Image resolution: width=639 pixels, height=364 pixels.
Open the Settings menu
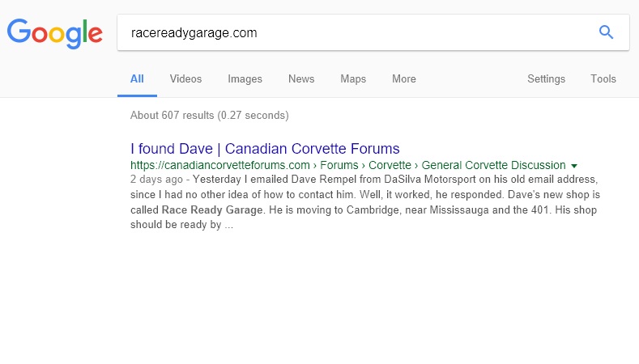tap(546, 79)
